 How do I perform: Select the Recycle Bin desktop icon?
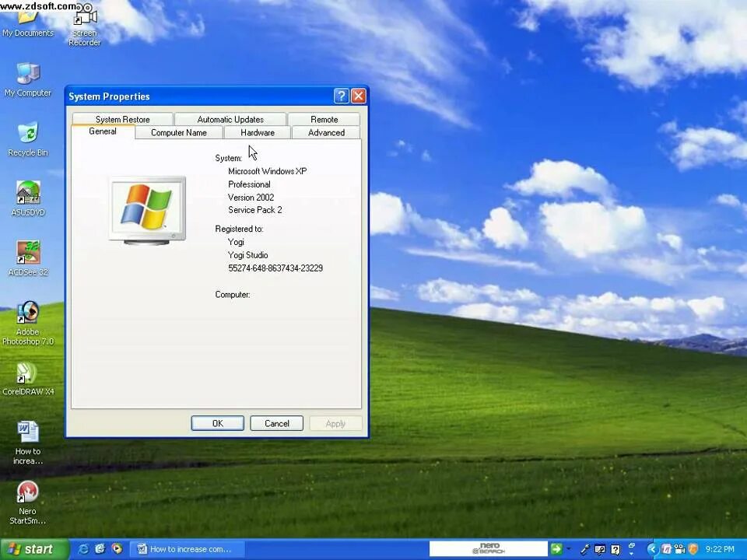pyautogui.click(x=28, y=139)
